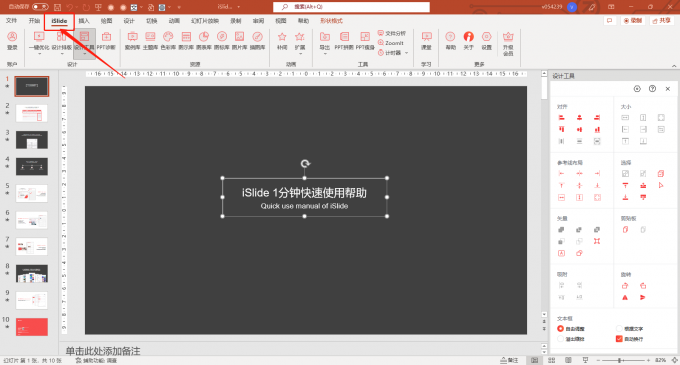Launch the ZoomIt tool
680x365 pixels.
391,43
